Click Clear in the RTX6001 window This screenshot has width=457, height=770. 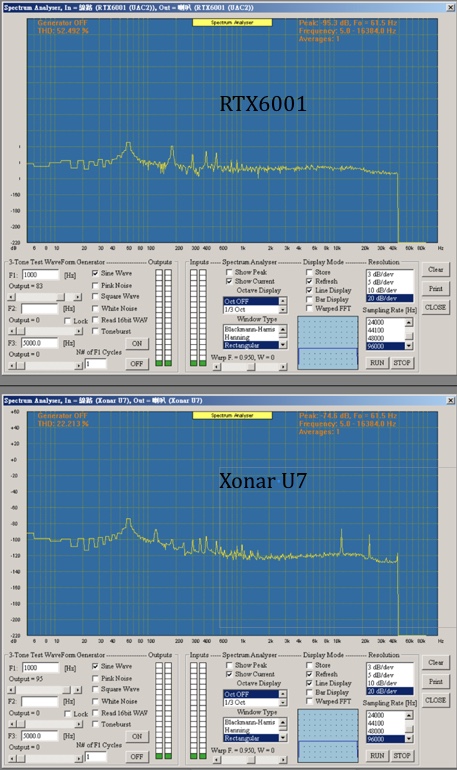(x=435, y=270)
